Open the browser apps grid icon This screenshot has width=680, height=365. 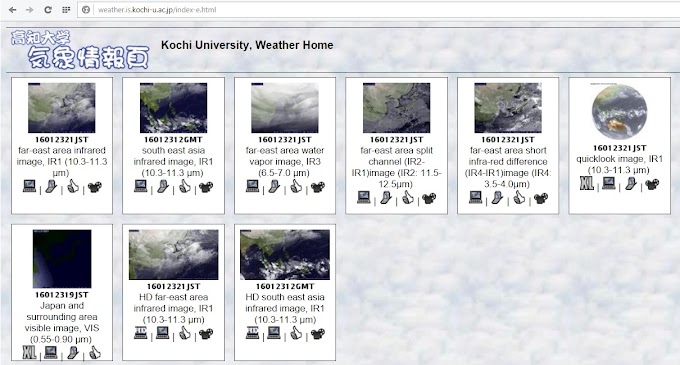tap(66, 10)
